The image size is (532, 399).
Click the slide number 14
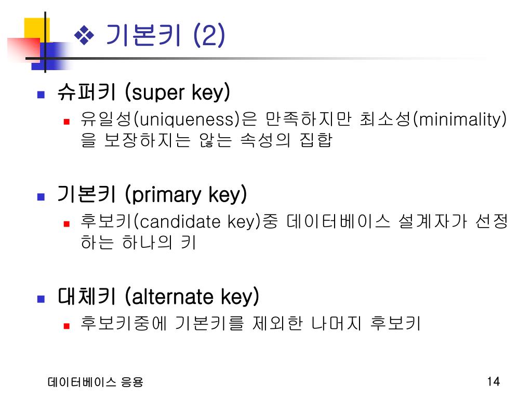[x=494, y=382]
